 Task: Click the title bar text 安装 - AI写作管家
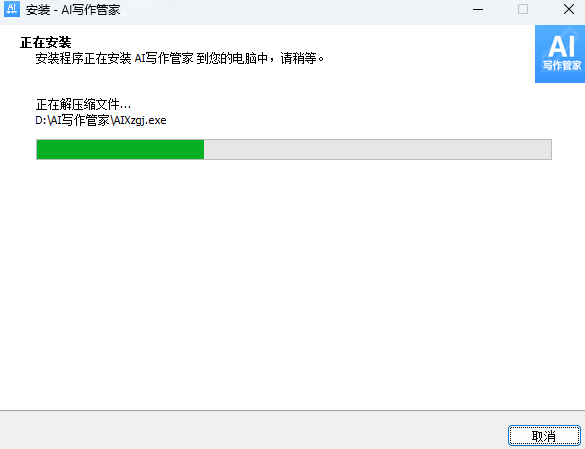pyautogui.click(x=73, y=10)
